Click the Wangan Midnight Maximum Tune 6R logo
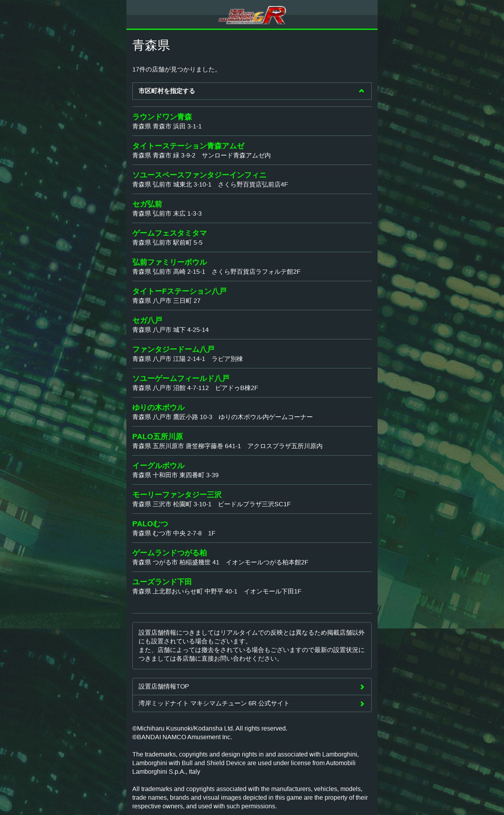This screenshot has height=815, width=504. pos(252,15)
